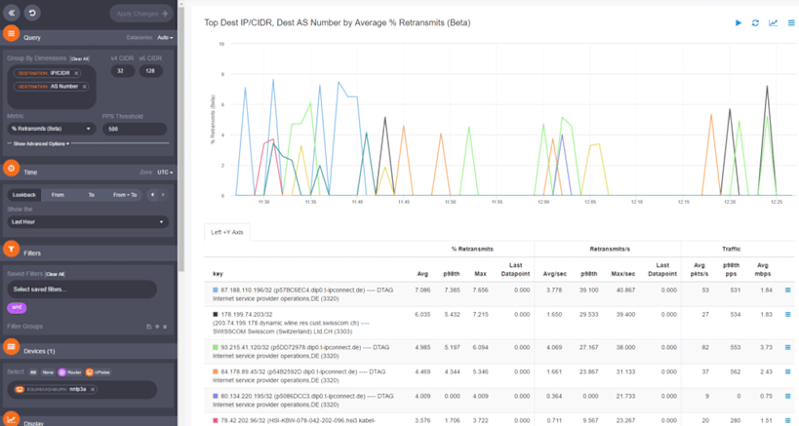Viewport: 799px width, 426px height.
Task: Select None devices
Action: (x=48, y=372)
